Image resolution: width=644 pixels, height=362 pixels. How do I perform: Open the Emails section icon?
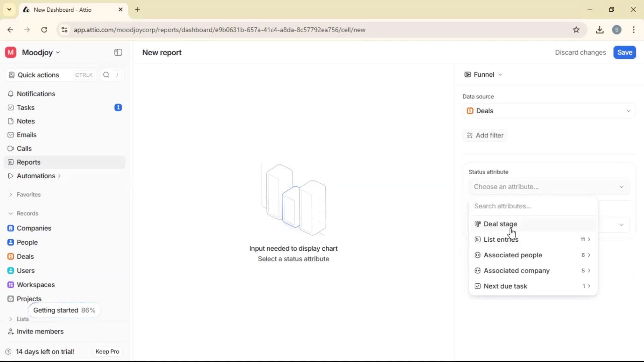(10, 135)
